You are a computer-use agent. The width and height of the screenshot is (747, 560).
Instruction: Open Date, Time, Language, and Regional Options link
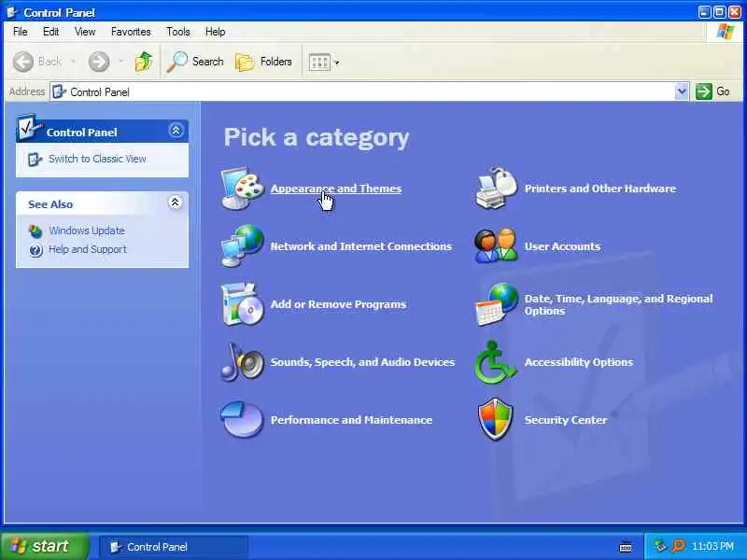pyautogui.click(x=618, y=305)
